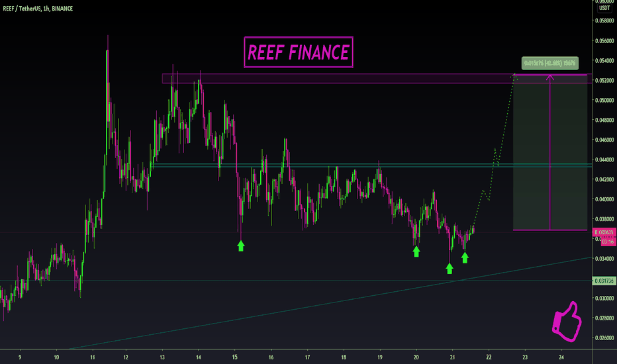The height and width of the screenshot is (364, 617).
Task: Click price axis label 0.050000
Action: coord(604,100)
